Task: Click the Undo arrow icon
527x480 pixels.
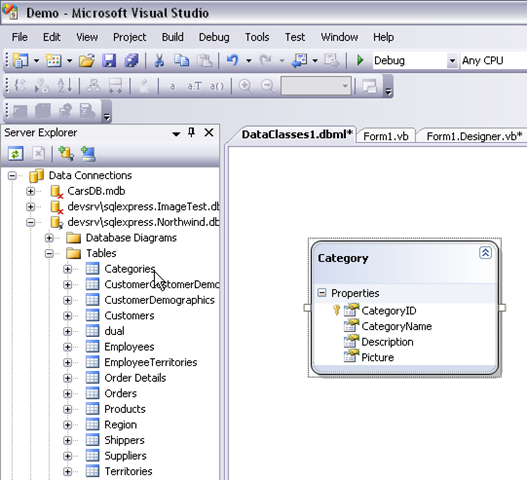Action: [x=233, y=61]
